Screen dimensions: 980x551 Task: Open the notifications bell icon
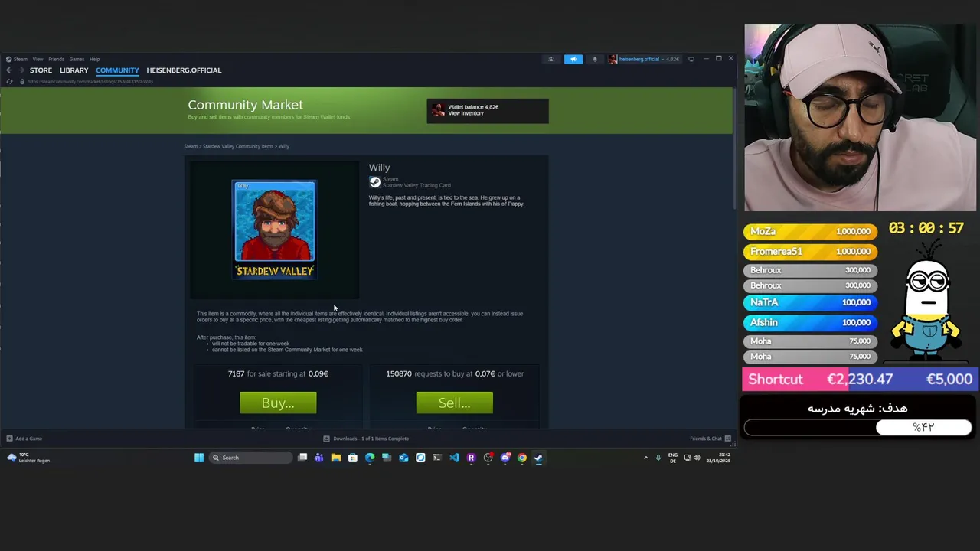click(x=595, y=59)
